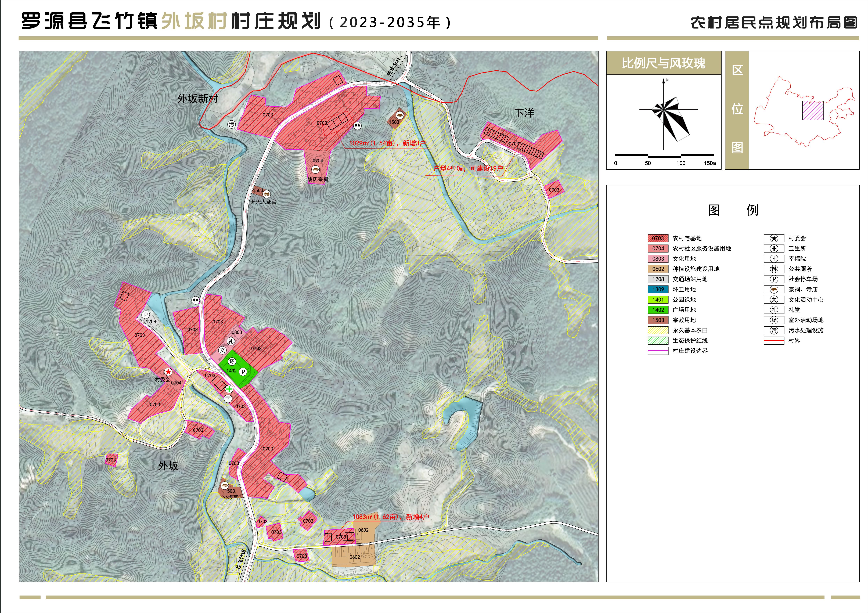The height and width of the screenshot is (613, 868).
Task: Click the tan 0602 legend swatch
Action: coord(658,269)
